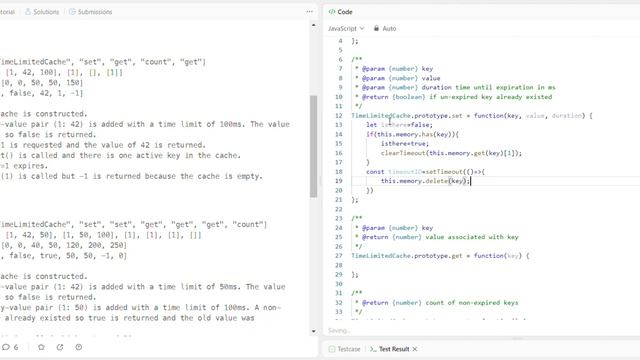Image resolution: width=640 pixels, height=360 pixels.
Task: Click the description panel scrollbar thumb
Action: click(x=313, y=146)
